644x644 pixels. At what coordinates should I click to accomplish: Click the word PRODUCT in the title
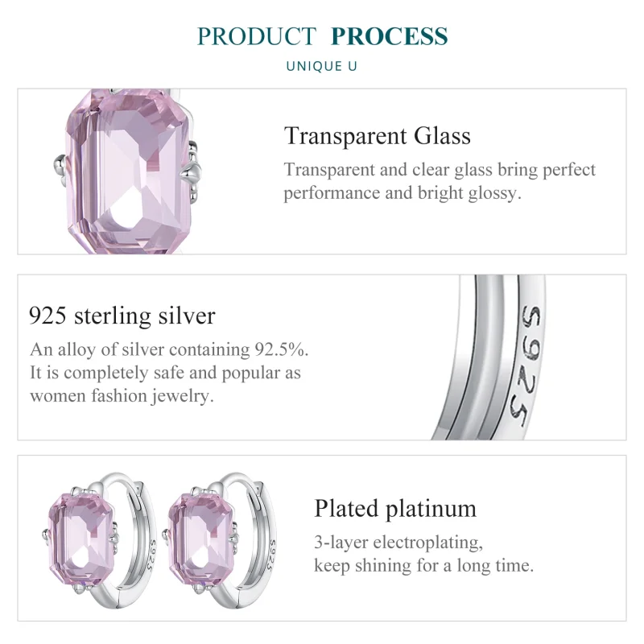[257, 36]
